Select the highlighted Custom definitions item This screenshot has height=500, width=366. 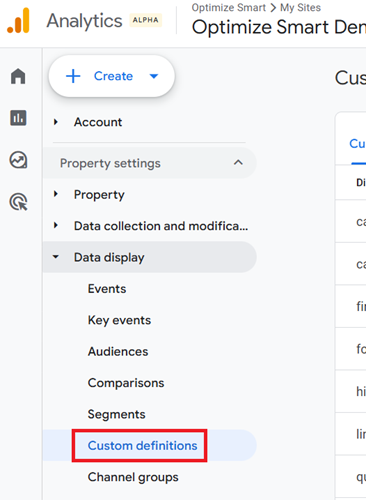coord(143,446)
